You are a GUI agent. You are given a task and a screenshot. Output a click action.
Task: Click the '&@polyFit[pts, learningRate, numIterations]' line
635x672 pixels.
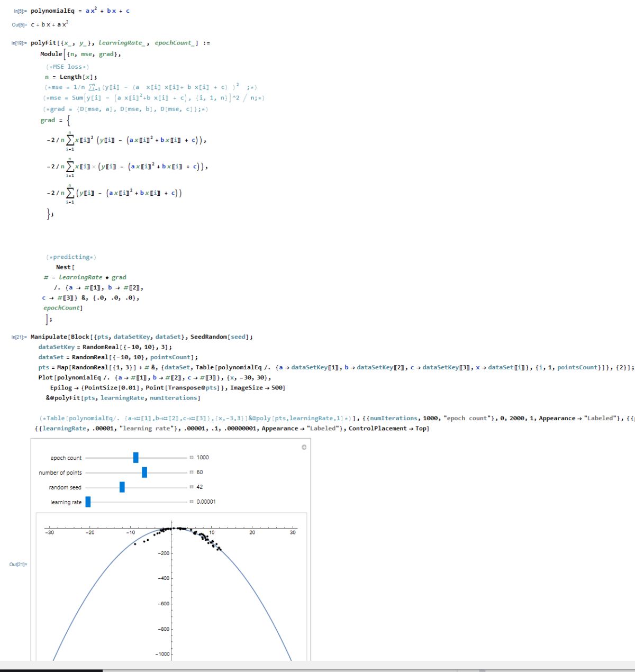tap(123, 398)
